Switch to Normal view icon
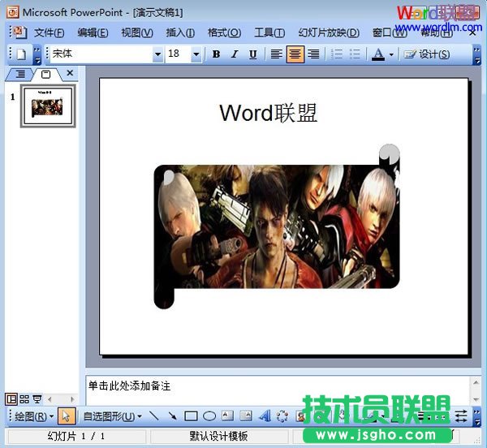487x448 pixels. [x=11, y=399]
